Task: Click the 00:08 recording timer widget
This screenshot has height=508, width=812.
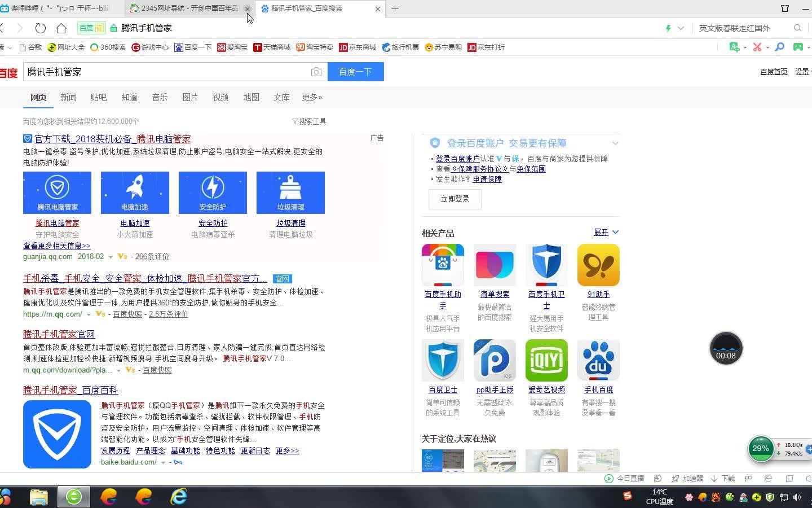Action: point(726,348)
